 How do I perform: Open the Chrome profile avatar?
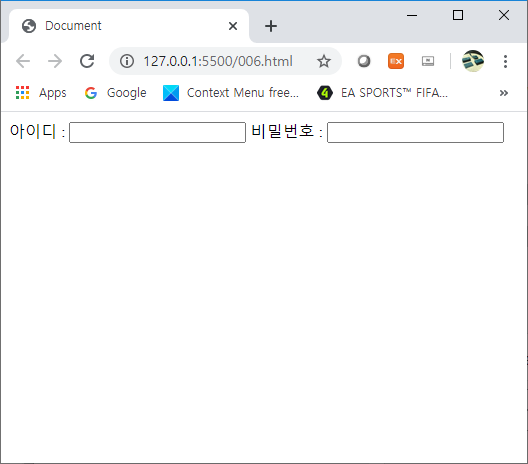pos(473,61)
